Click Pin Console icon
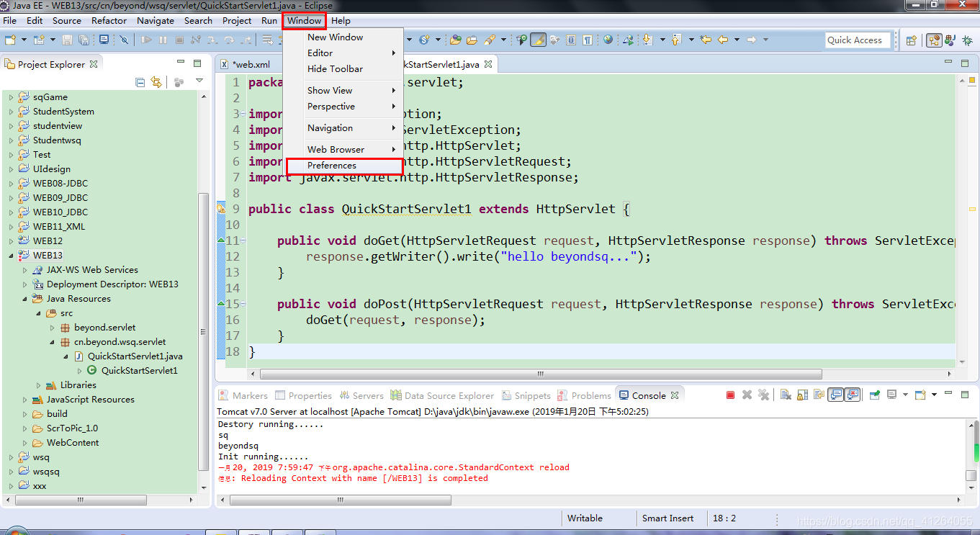The image size is (980, 535). tap(875, 395)
